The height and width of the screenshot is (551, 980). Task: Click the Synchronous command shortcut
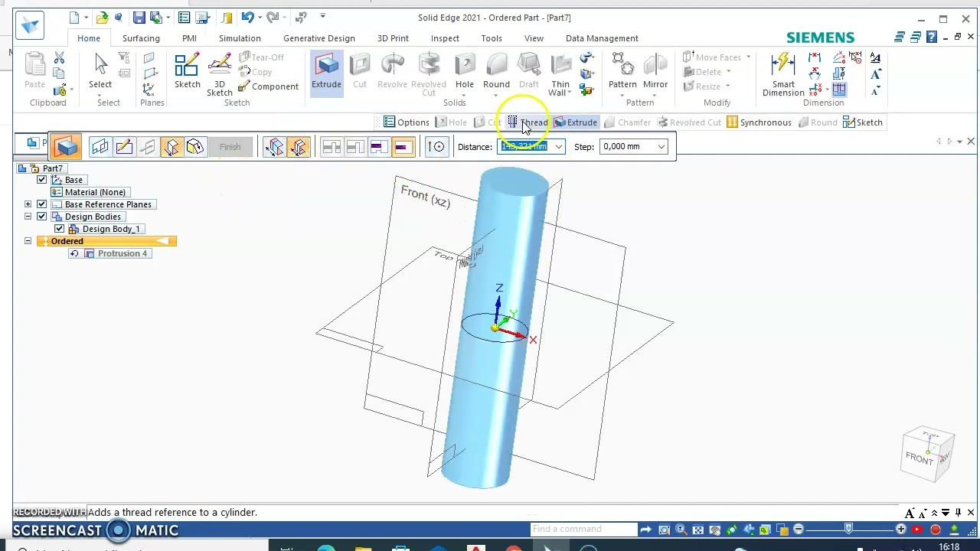pyautogui.click(x=759, y=122)
